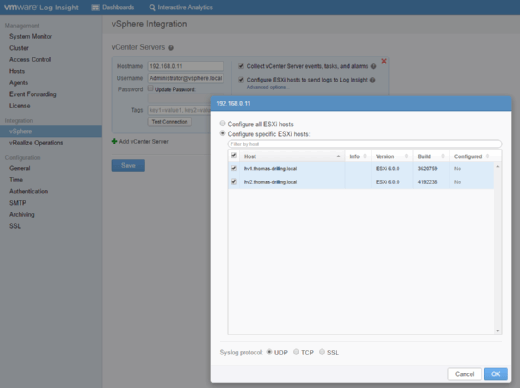Uncheck the hv1.thomas-drilling.local host checkbox

click(x=234, y=168)
